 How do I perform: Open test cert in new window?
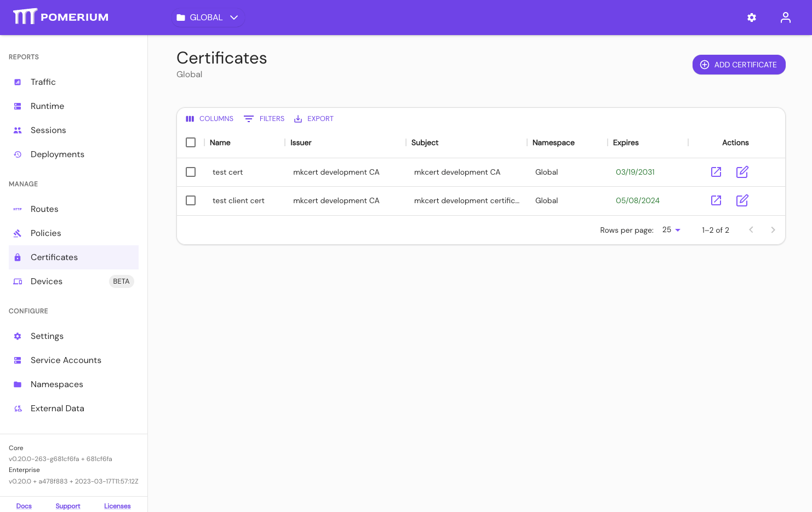716,171
